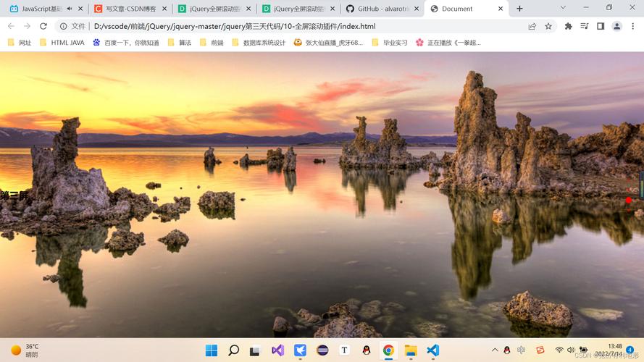Expand the hidden system tray icons chevron
This screenshot has height=362, width=644.
(x=495, y=350)
